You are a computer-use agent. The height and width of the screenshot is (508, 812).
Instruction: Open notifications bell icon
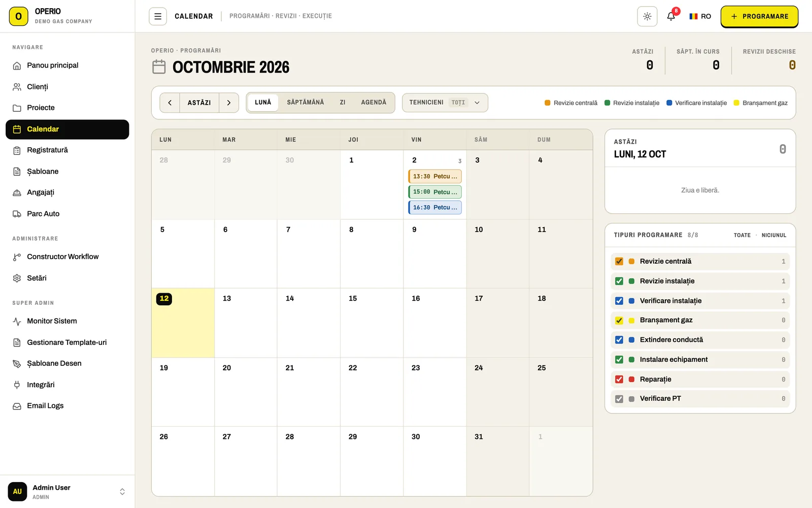click(671, 16)
